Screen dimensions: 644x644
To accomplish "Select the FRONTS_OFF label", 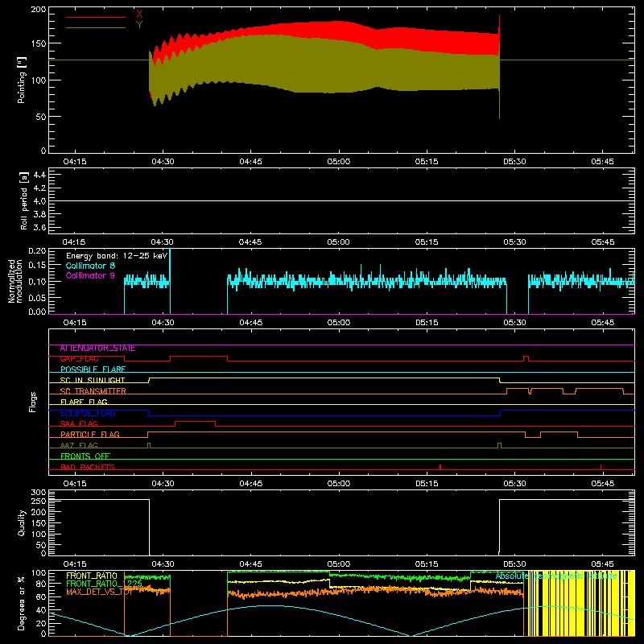I will [x=85, y=456].
